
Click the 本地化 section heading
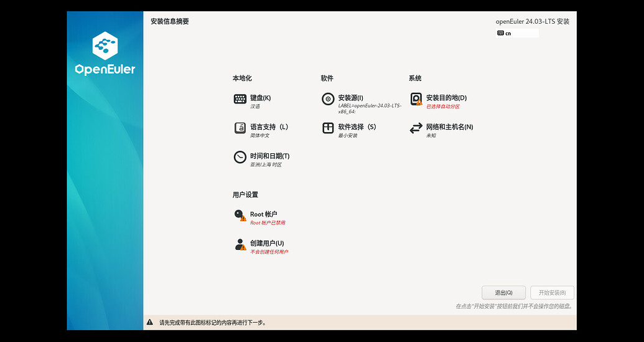[x=242, y=78]
